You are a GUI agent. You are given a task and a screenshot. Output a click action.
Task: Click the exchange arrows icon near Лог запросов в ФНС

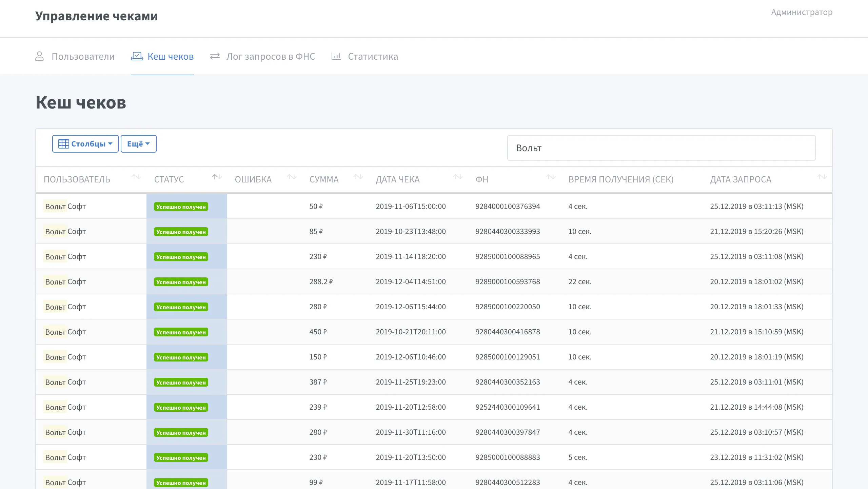[215, 56]
